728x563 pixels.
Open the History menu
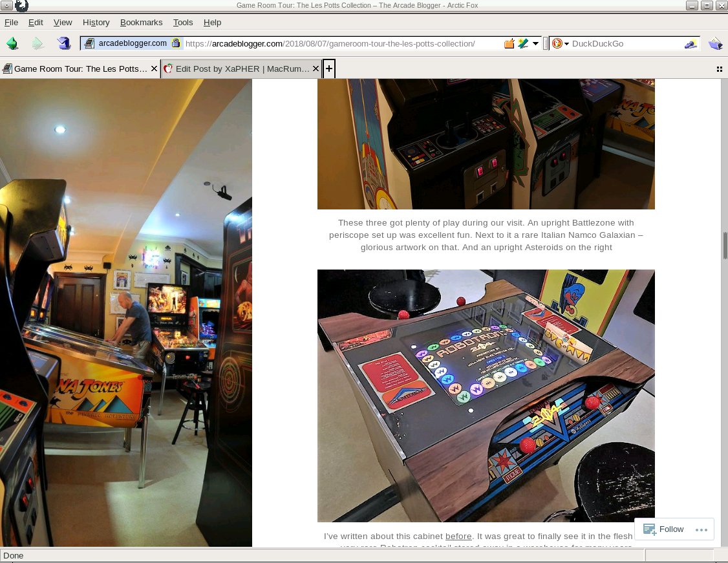96,22
